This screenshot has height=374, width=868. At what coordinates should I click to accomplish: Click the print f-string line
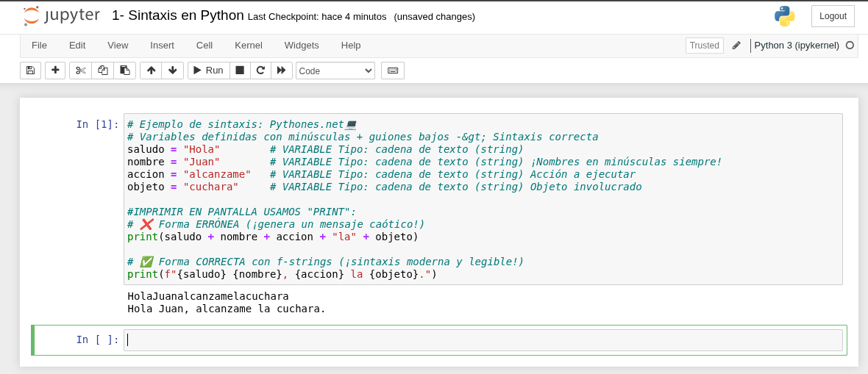[x=282, y=274]
